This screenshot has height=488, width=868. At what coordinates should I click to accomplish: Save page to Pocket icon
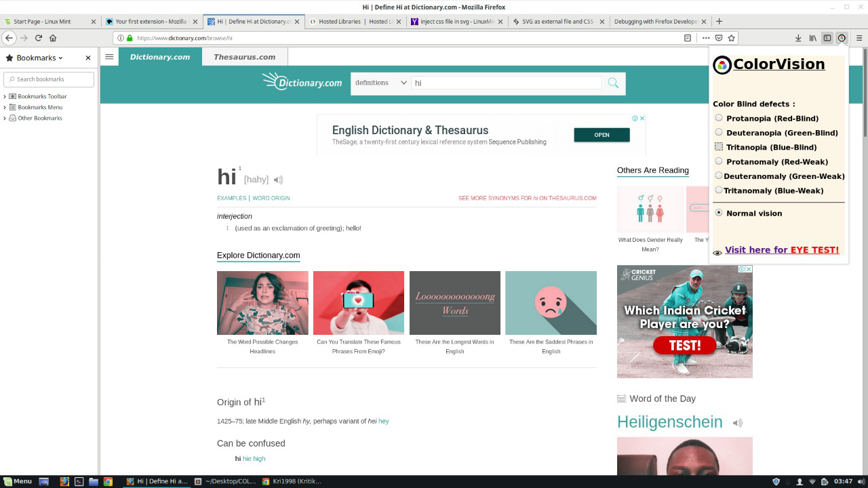pos(719,38)
